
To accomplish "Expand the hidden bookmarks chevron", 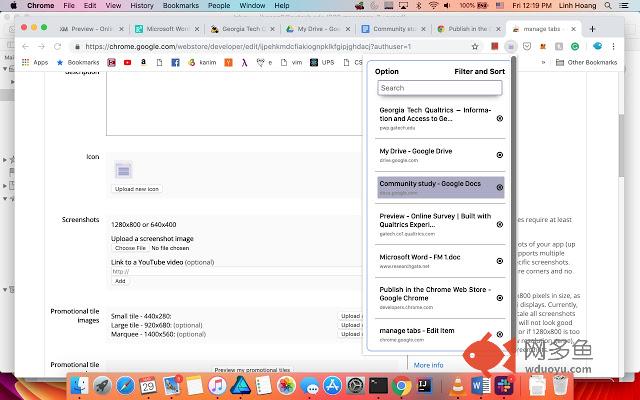I will click(x=543, y=62).
